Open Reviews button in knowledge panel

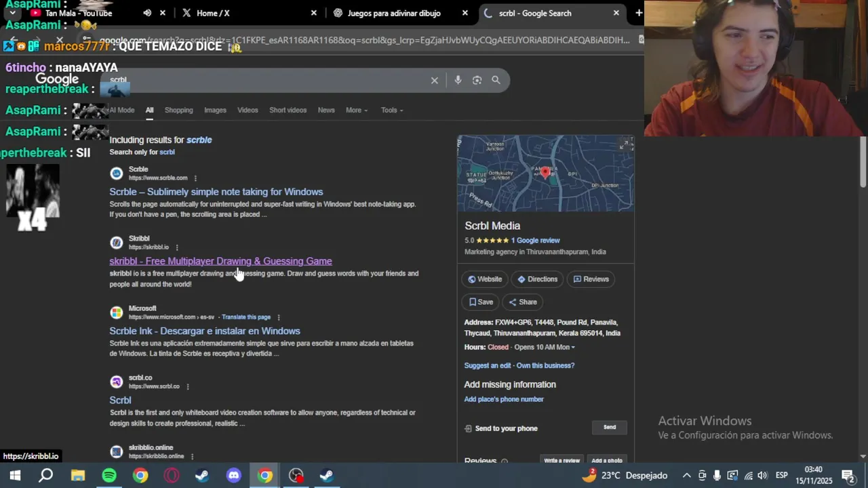point(591,279)
